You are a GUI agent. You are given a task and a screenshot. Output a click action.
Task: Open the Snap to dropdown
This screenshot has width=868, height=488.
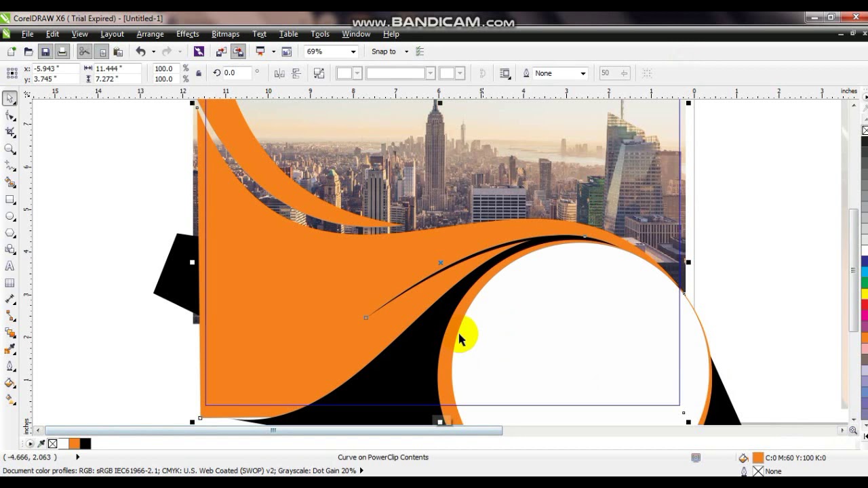406,52
